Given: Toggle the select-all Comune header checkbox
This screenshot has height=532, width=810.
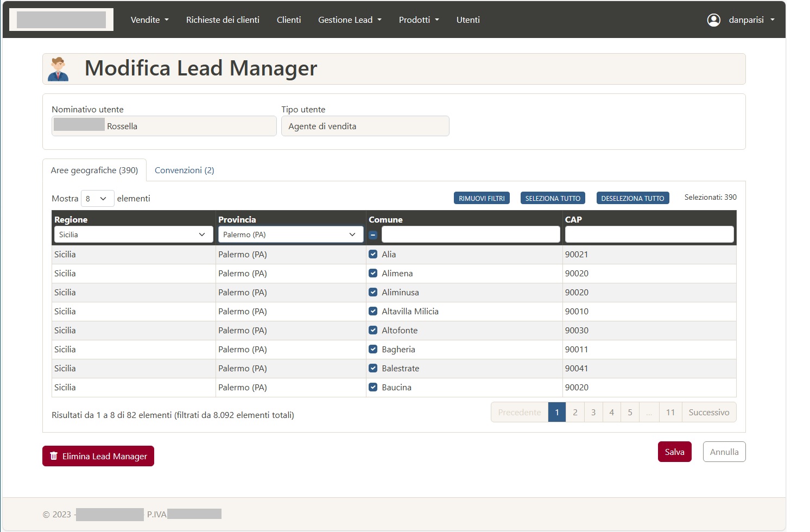Looking at the screenshot, I should click(373, 235).
